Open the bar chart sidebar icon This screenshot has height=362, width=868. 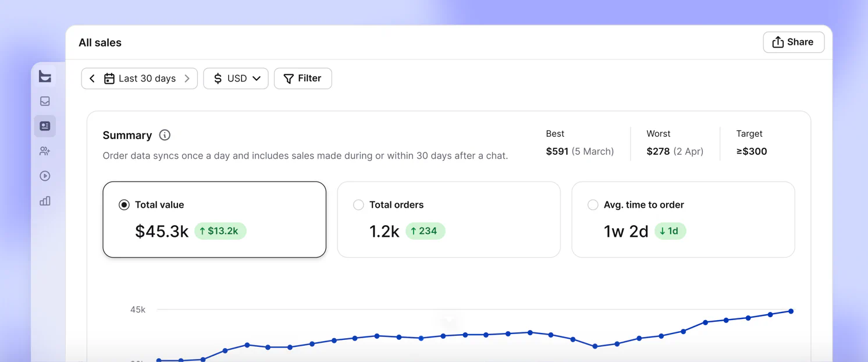pyautogui.click(x=45, y=201)
